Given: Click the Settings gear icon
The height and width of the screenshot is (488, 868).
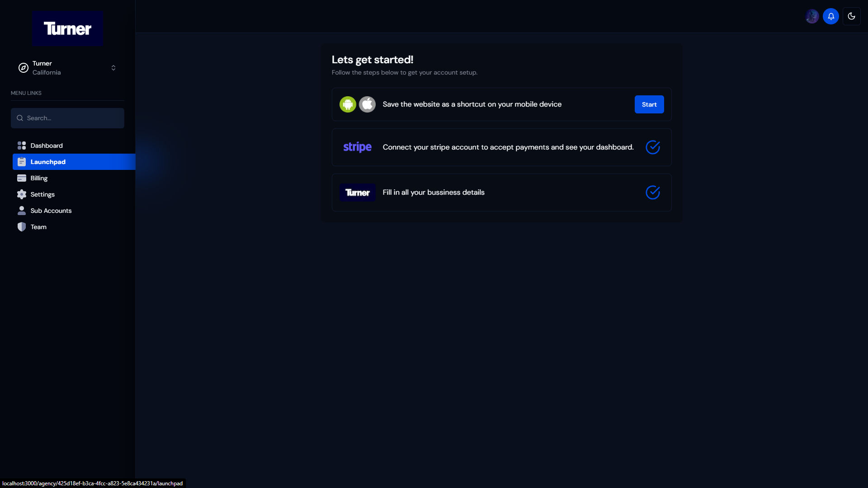Looking at the screenshot, I should click(21, 194).
